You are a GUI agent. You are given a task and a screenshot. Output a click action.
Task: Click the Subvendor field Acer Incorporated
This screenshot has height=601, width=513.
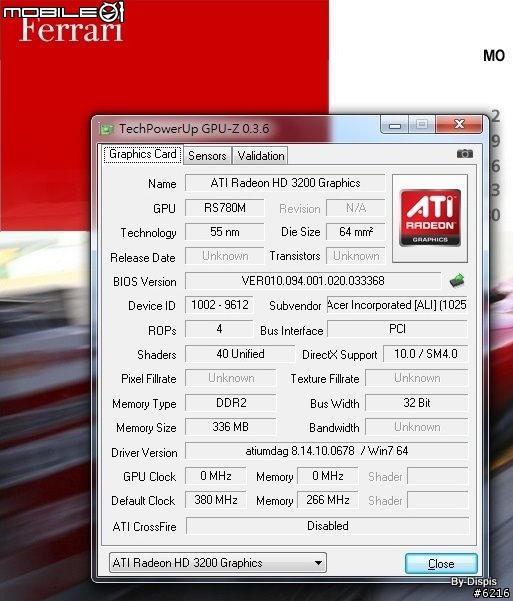point(397,305)
